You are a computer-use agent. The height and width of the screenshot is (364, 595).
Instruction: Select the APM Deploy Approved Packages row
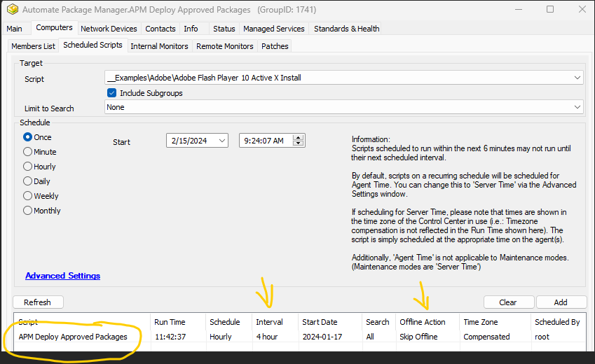73,337
